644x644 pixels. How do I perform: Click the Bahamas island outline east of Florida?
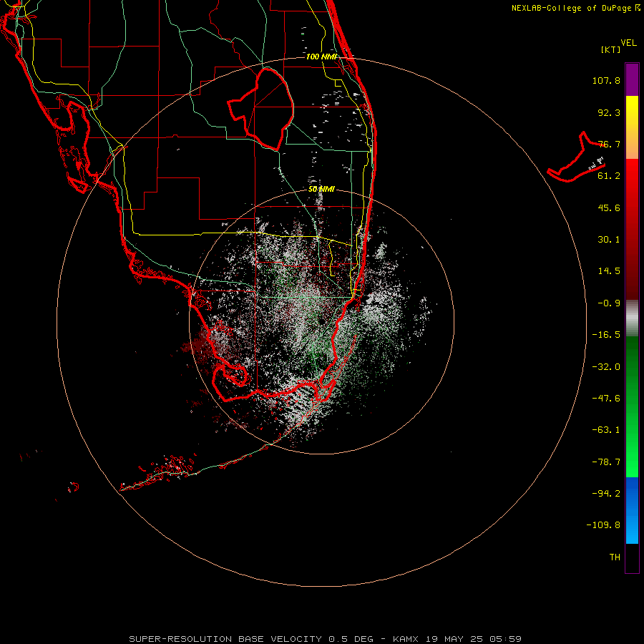[576, 157]
